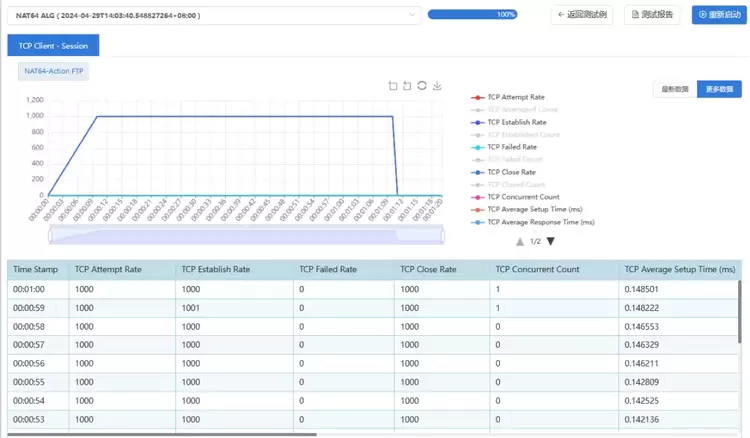
Task: Return via 返回测试例 button
Action: [582, 15]
